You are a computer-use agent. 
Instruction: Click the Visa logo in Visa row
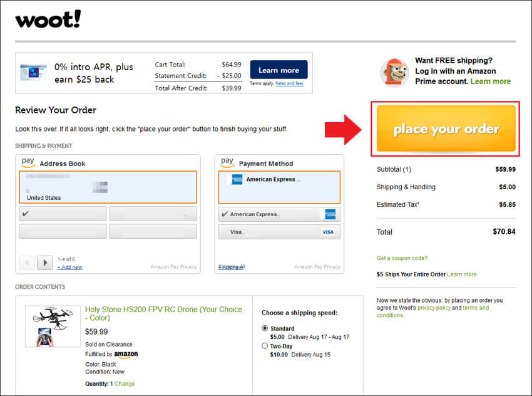pyautogui.click(x=328, y=232)
